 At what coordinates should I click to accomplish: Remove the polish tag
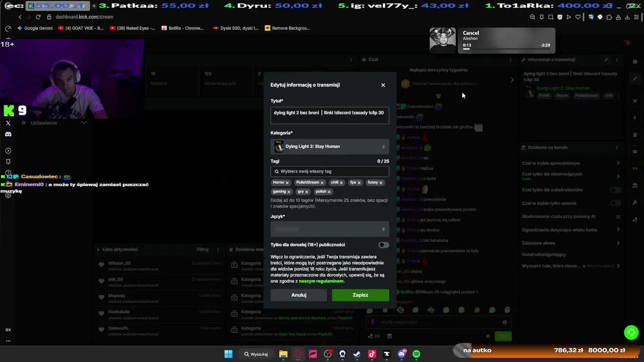[329, 192]
